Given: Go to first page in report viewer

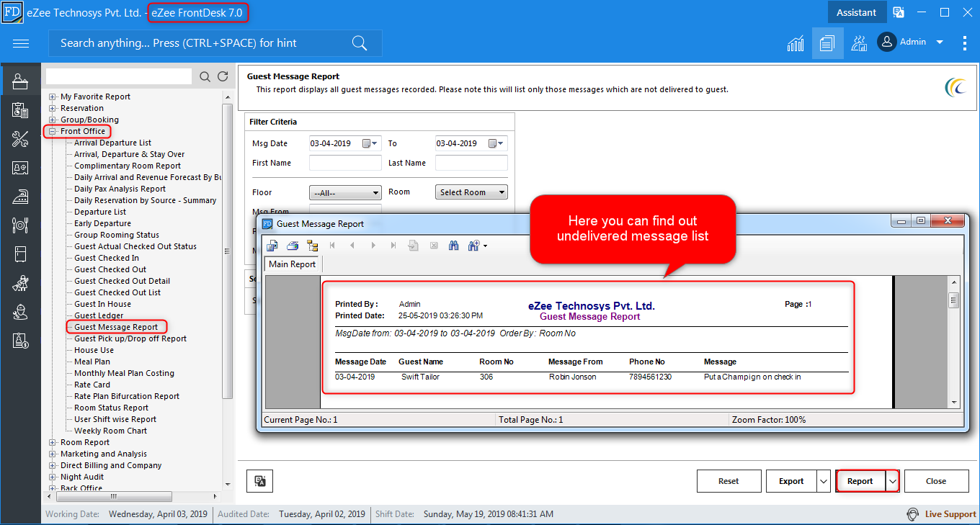Looking at the screenshot, I should coord(332,246).
